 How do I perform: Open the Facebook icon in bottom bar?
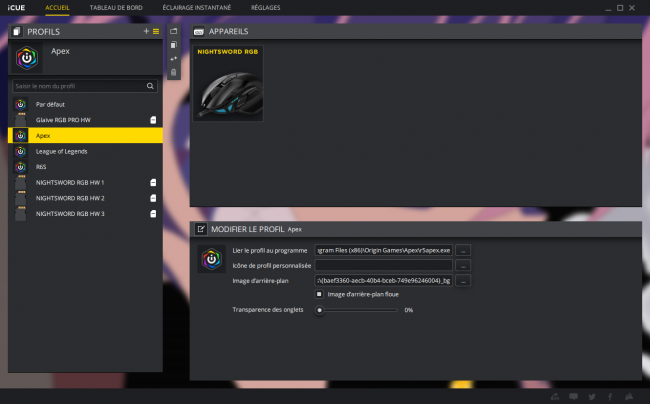point(610,397)
